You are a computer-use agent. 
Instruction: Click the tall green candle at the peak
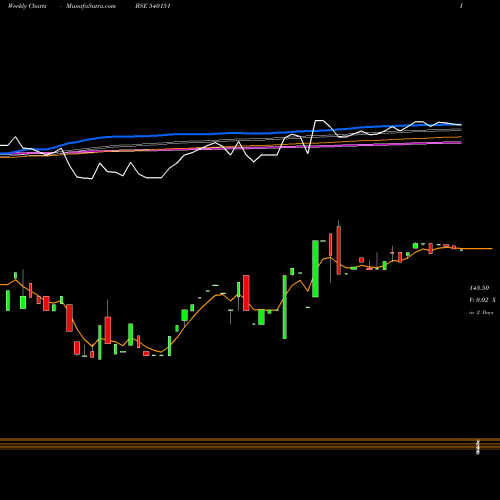pos(315,268)
